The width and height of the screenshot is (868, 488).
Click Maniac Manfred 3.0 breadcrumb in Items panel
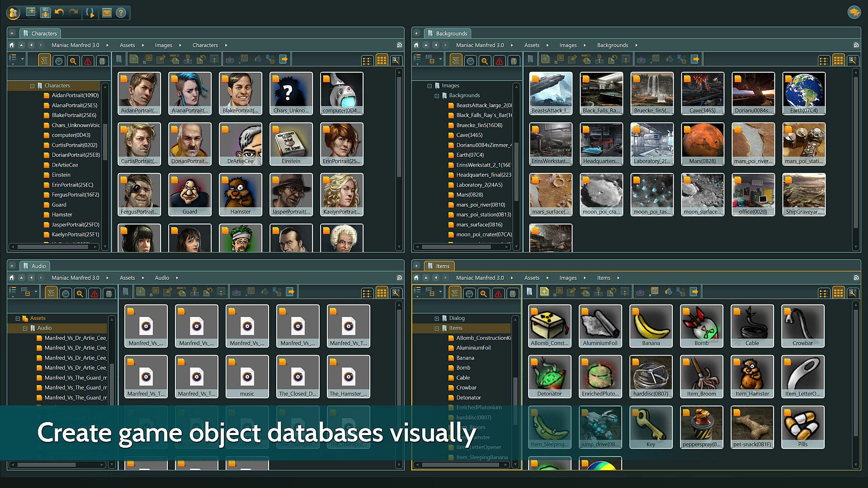[480, 278]
